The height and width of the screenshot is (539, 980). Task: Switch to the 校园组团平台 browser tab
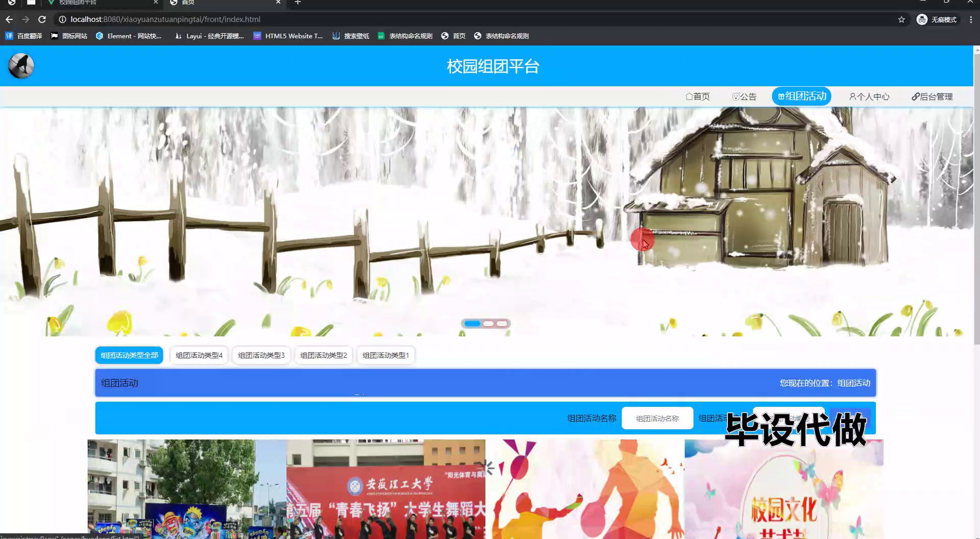[x=101, y=3]
